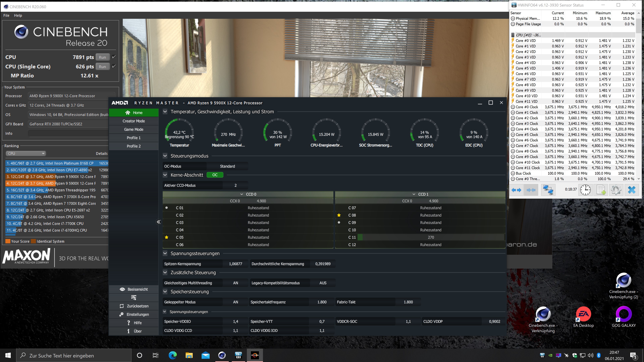Open Microsoft Edge from taskbar
This screenshot has width=644, height=362.
point(173,355)
